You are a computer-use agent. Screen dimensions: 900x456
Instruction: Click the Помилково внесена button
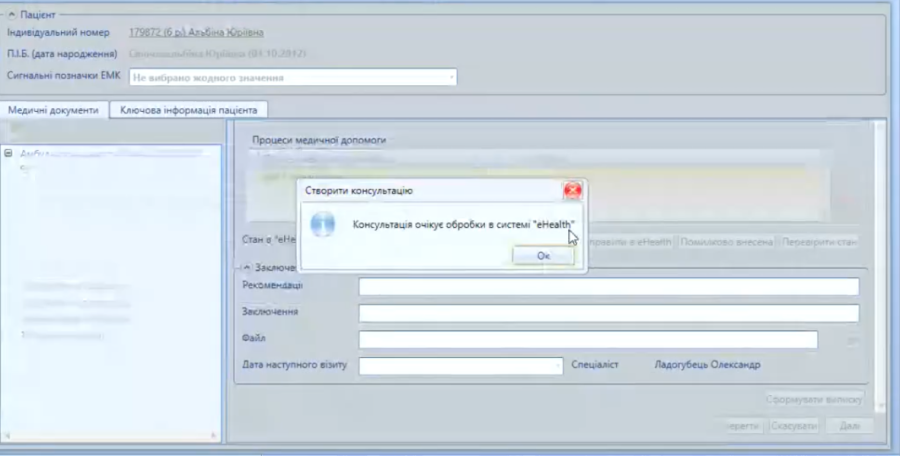pos(726,242)
